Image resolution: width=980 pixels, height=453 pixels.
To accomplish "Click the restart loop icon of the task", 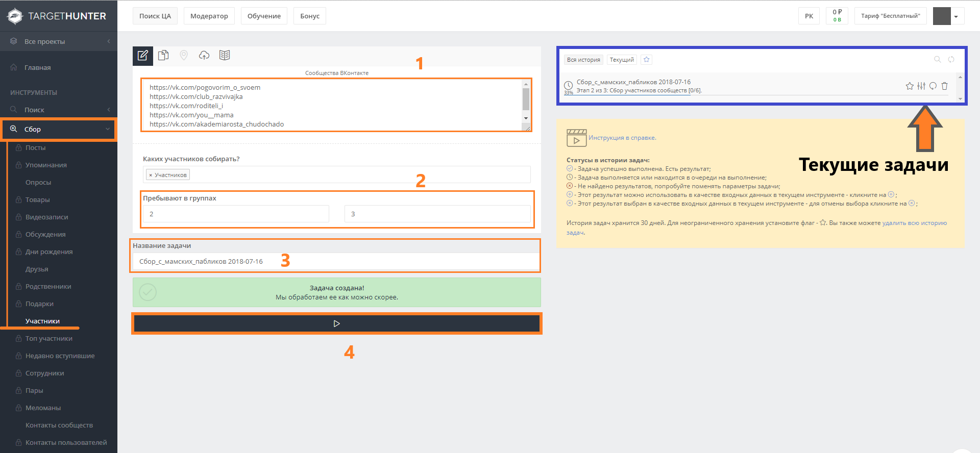I will click(933, 86).
